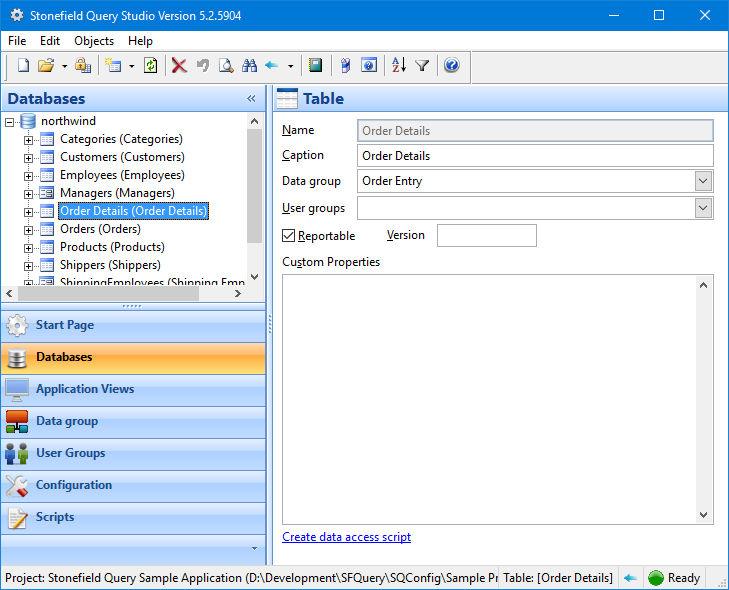Collapse the northwind database node
Viewport: 729px width, 590px height.
tap(10, 121)
